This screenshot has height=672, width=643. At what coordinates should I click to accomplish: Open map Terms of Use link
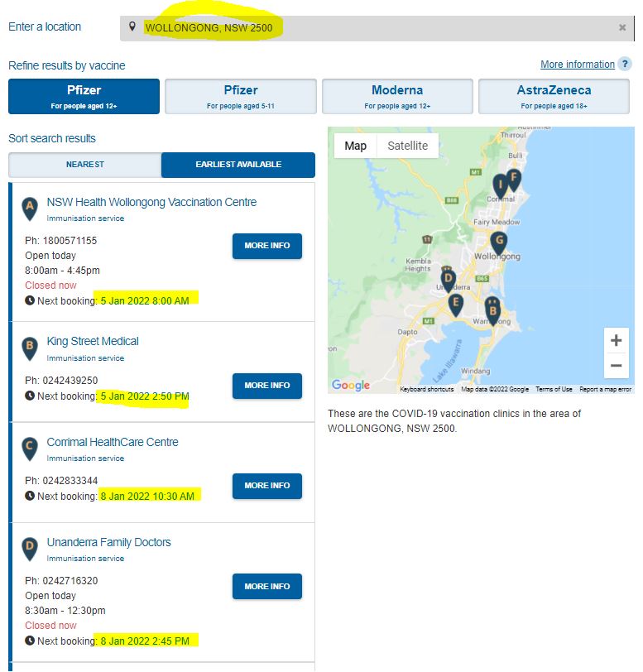point(554,389)
